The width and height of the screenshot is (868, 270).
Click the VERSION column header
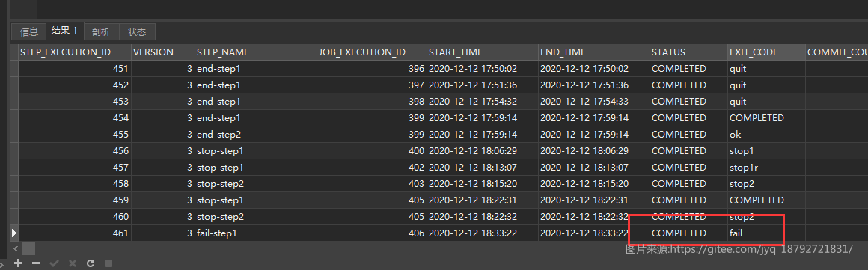[x=163, y=52]
